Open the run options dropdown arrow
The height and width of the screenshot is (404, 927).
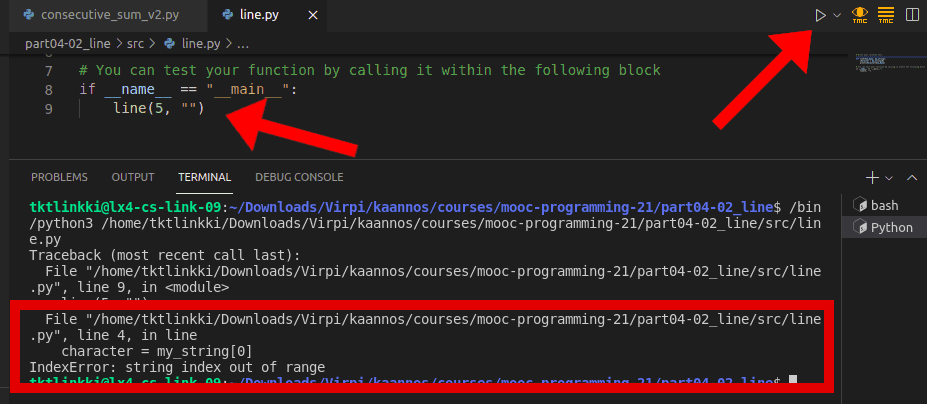pyautogui.click(x=837, y=16)
